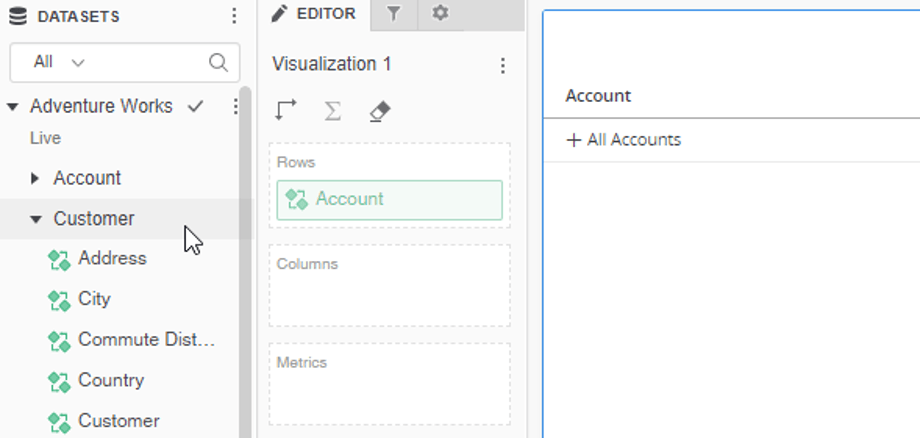Image resolution: width=920 pixels, height=439 pixels.
Task: Click the sigma totals icon
Action: 332,111
